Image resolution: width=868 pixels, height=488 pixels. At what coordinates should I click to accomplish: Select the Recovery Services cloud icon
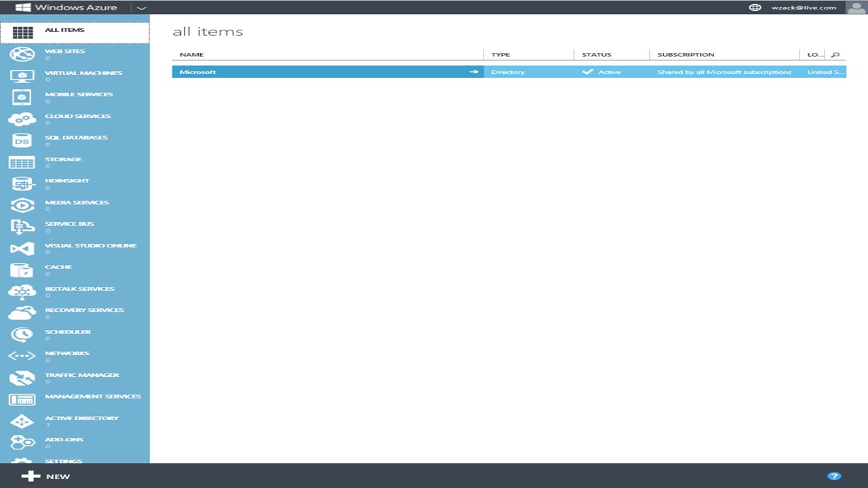[22, 313]
